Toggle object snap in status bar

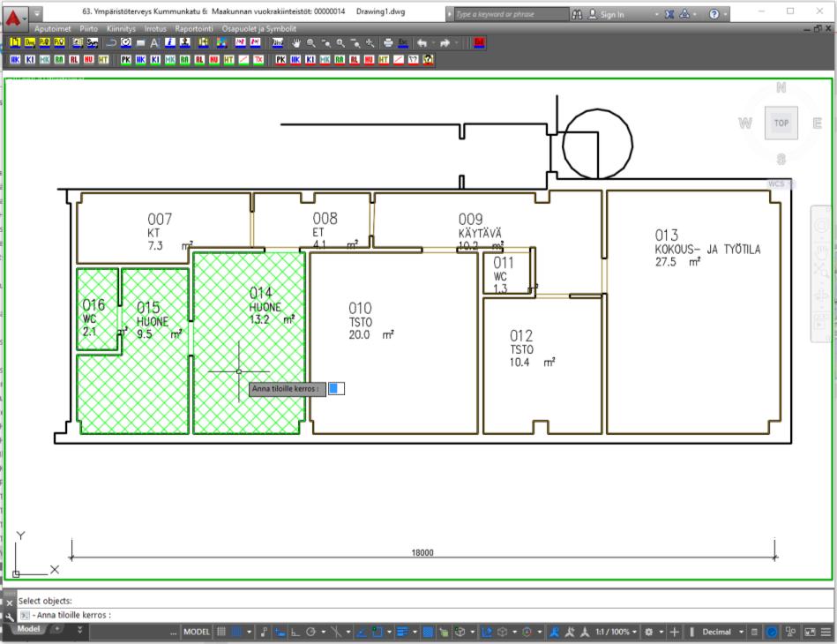377,633
